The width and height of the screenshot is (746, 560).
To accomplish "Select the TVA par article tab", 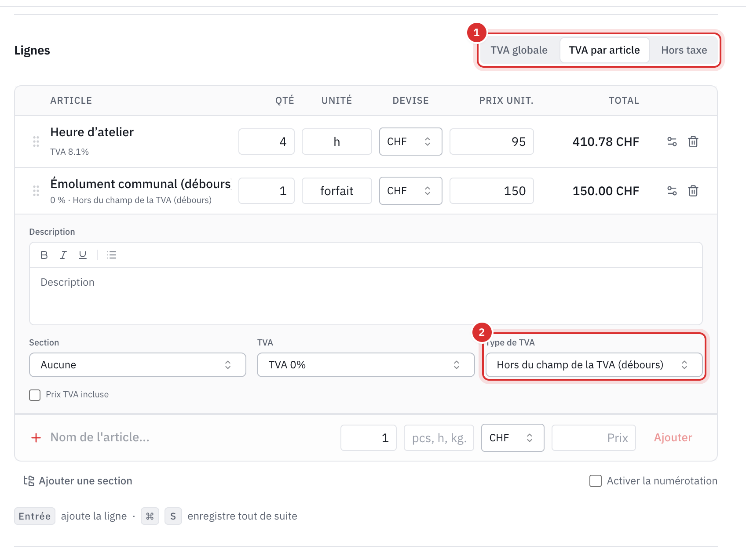I will (604, 50).
